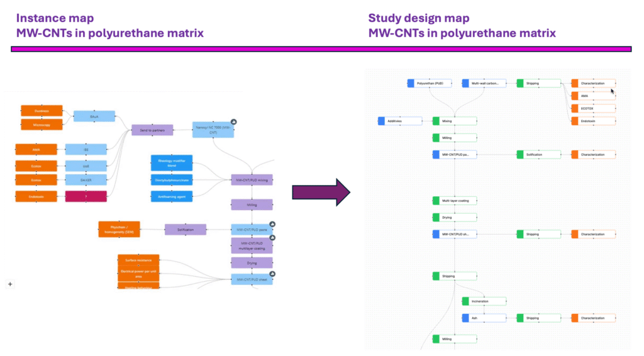
Task: Select the Send to partners node
Action: click(152, 130)
